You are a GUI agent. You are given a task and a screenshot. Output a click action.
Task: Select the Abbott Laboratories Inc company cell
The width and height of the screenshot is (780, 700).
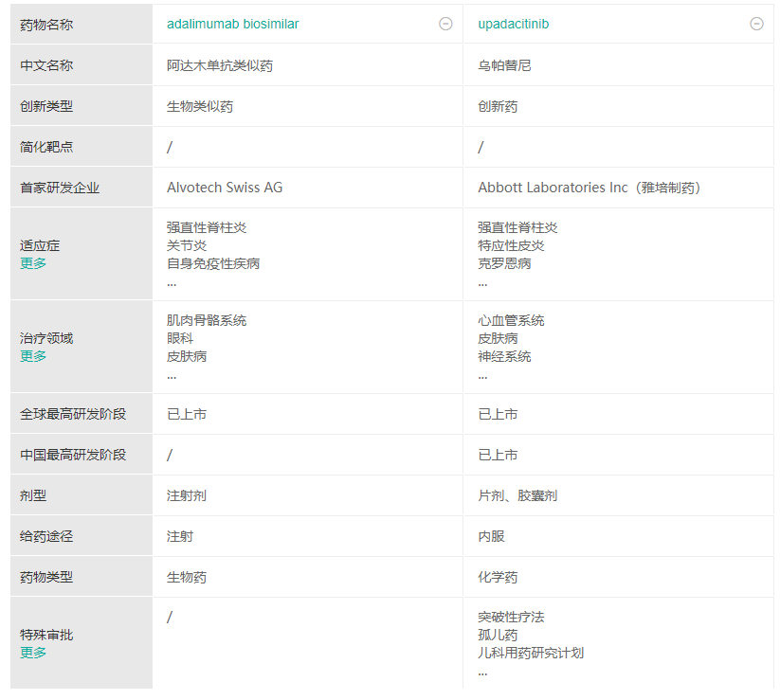pos(589,188)
